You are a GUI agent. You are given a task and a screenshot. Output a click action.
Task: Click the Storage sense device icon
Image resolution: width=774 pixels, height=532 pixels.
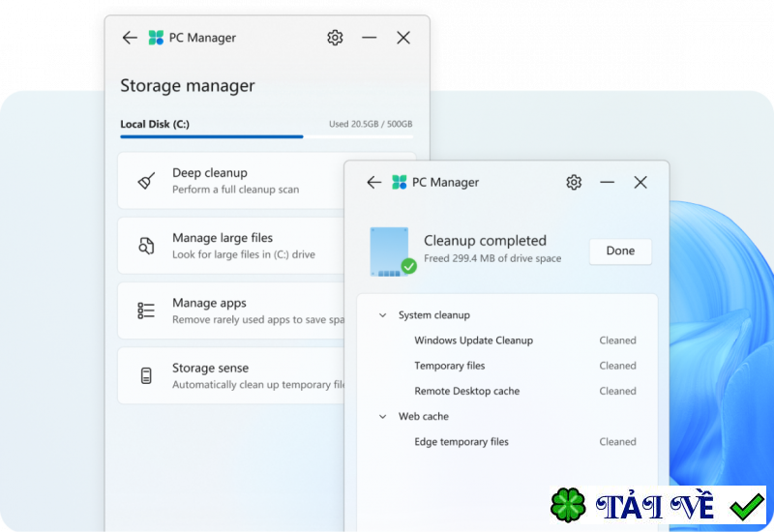pyautogui.click(x=146, y=375)
